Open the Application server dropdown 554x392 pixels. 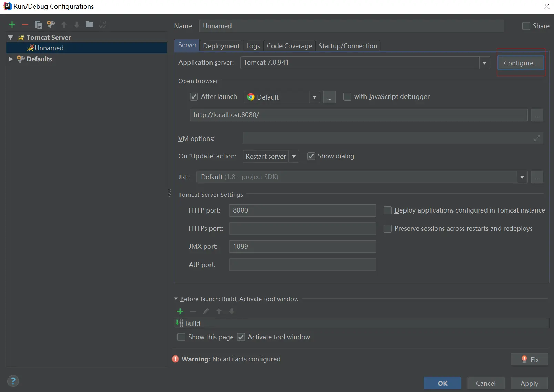pyautogui.click(x=484, y=63)
